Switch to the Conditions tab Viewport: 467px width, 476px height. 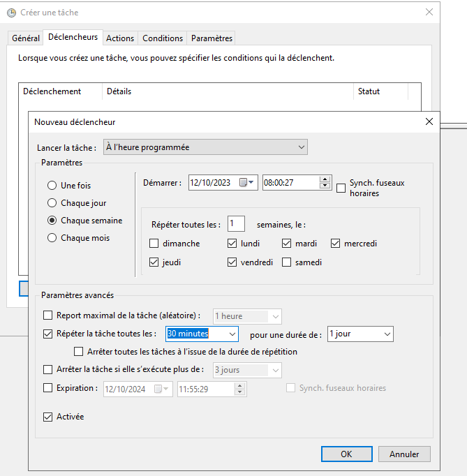coord(163,38)
